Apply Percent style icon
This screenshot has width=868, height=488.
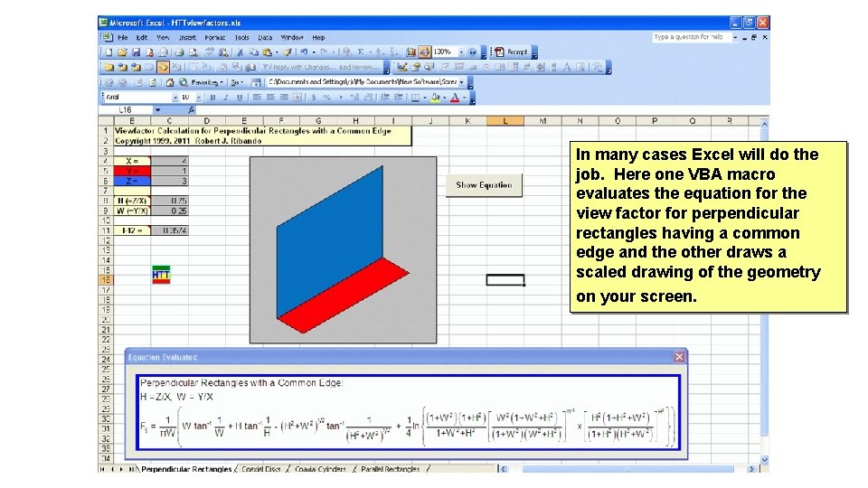pos(327,98)
